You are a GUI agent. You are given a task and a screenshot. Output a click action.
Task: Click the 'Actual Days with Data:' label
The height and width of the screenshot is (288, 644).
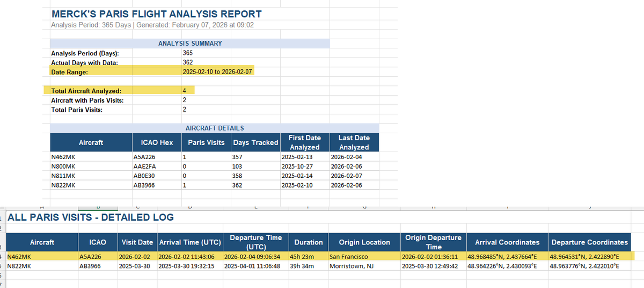(x=84, y=62)
